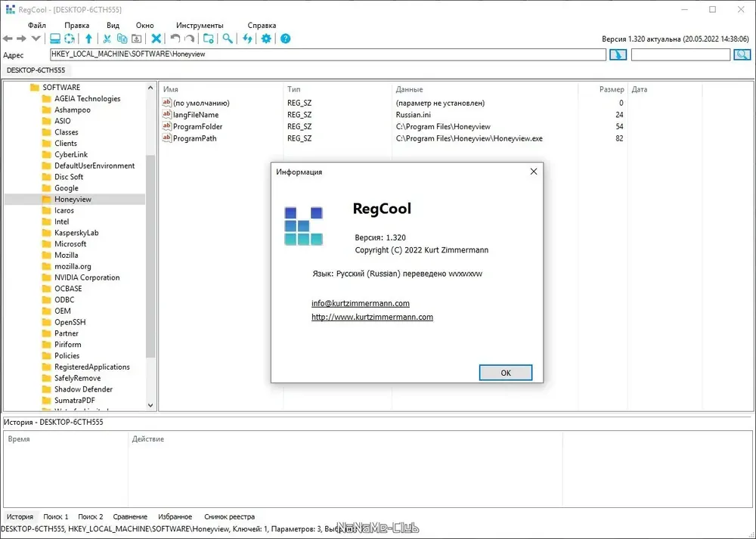Select the KasperskyLab key in the tree
Image resolution: width=756 pixels, height=539 pixels.
coord(76,233)
